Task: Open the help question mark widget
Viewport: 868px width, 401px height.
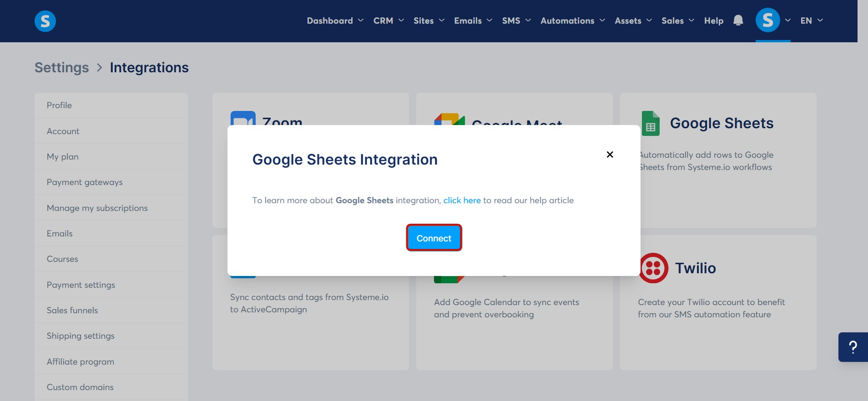Action: tap(853, 347)
